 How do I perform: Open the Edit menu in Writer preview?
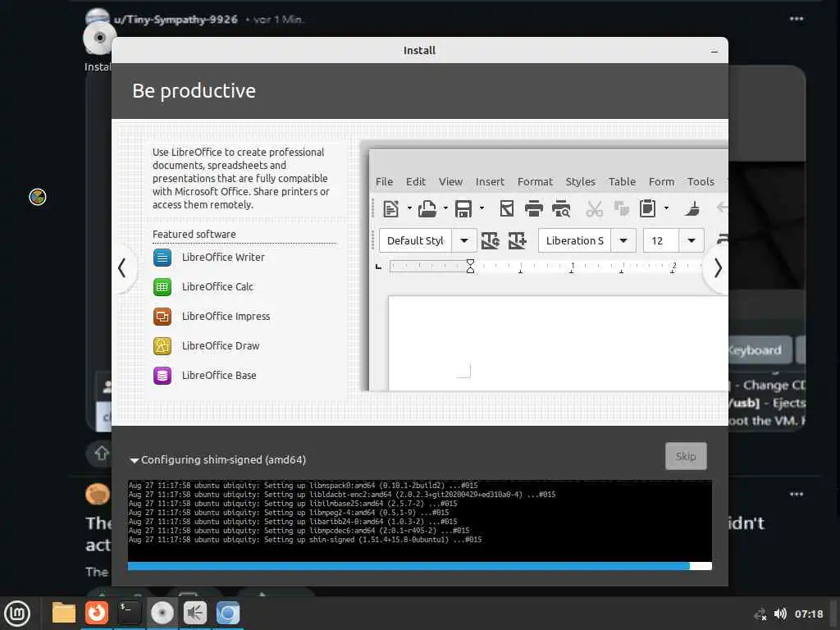click(416, 182)
